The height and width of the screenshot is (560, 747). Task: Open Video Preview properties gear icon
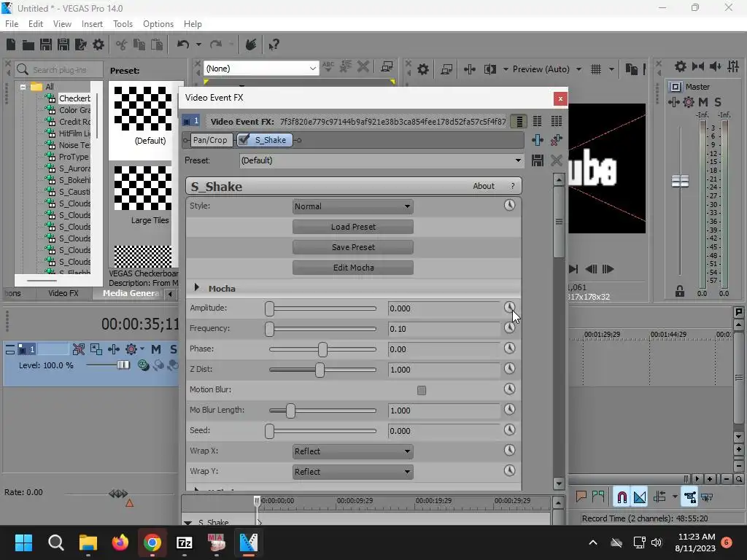pyautogui.click(x=423, y=69)
